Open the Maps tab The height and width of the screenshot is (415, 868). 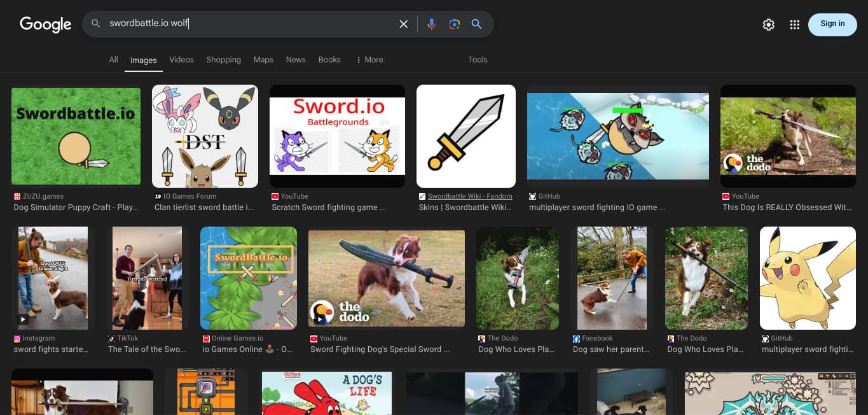(263, 60)
